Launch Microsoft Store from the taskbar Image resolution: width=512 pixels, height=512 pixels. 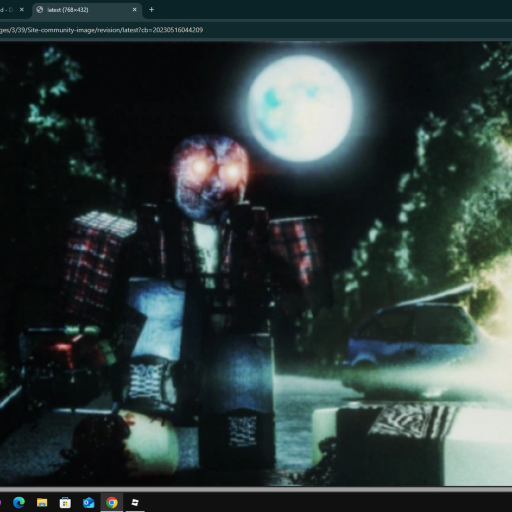click(65, 502)
